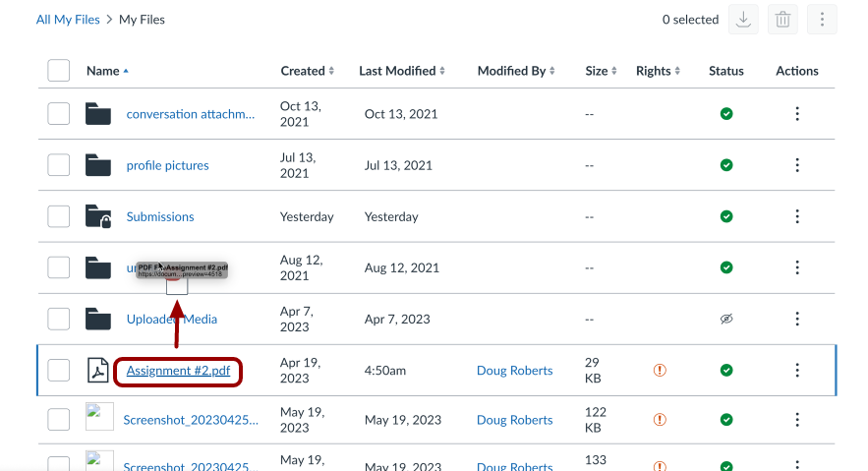This screenshot has height=471, width=868.
Task: Open actions menu for conversation attachments folder
Action: [x=797, y=114]
